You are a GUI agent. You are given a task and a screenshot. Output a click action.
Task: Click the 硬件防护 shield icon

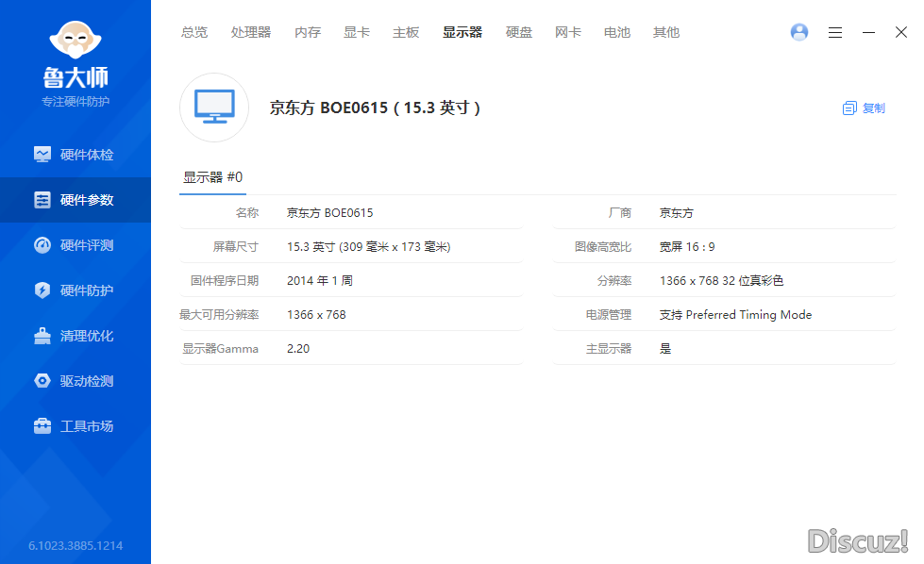click(x=42, y=290)
